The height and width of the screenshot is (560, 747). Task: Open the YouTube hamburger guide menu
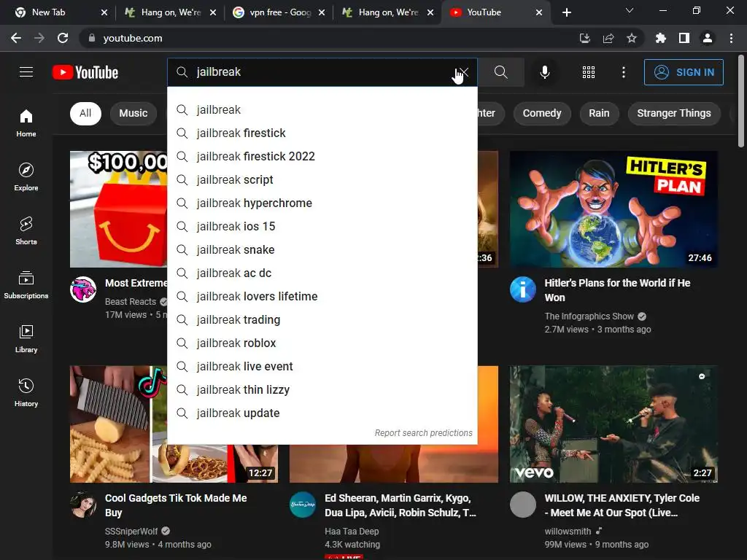[26, 72]
